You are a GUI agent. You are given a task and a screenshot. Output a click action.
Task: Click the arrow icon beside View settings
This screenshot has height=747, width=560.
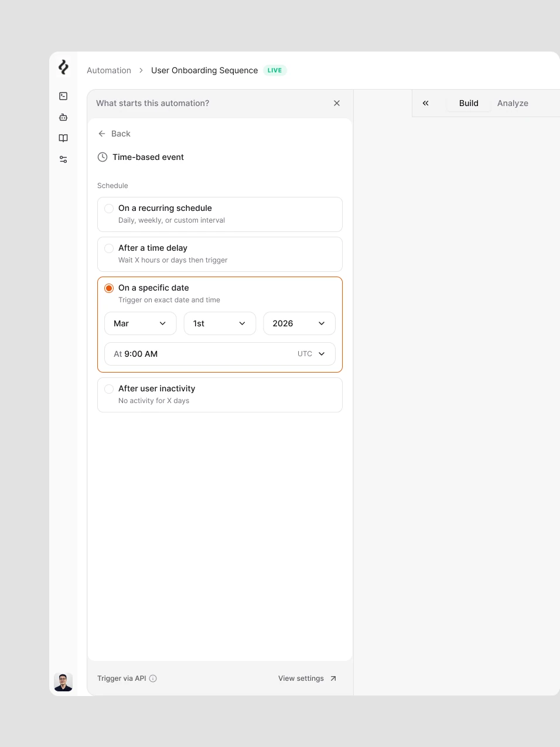coord(333,678)
